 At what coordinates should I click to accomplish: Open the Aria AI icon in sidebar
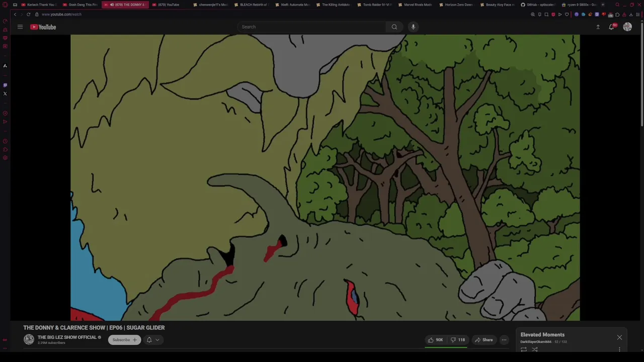pyautogui.click(x=5, y=65)
